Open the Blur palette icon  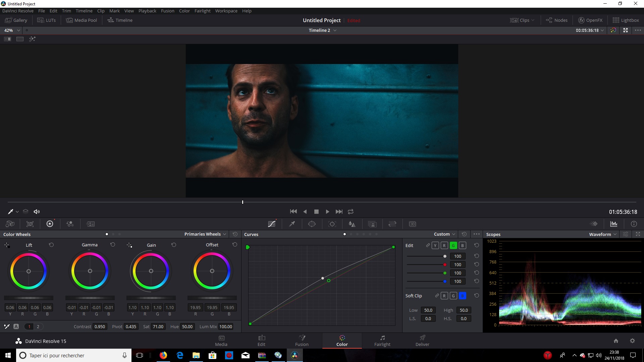(x=352, y=224)
